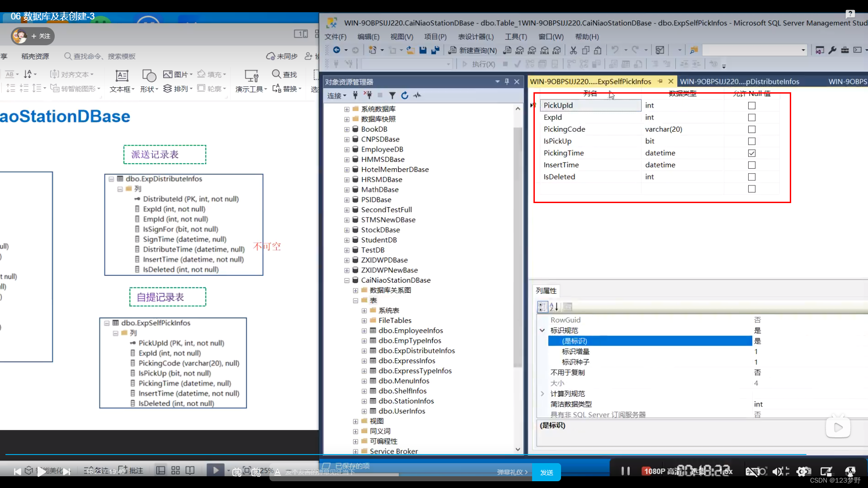Screen dimensions: 868x488
Task: Click 形状 button in WPS ribbon
Action: 149,81
